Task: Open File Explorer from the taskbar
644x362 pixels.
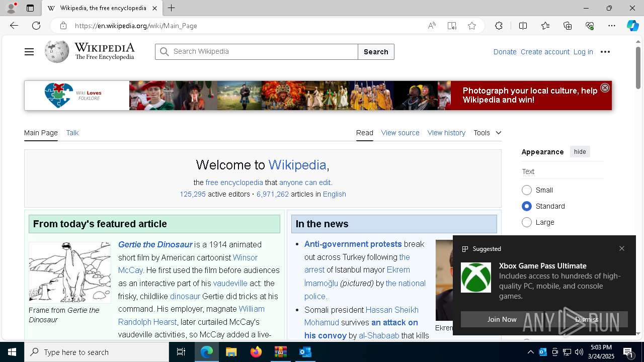Action: click(231, 352)
